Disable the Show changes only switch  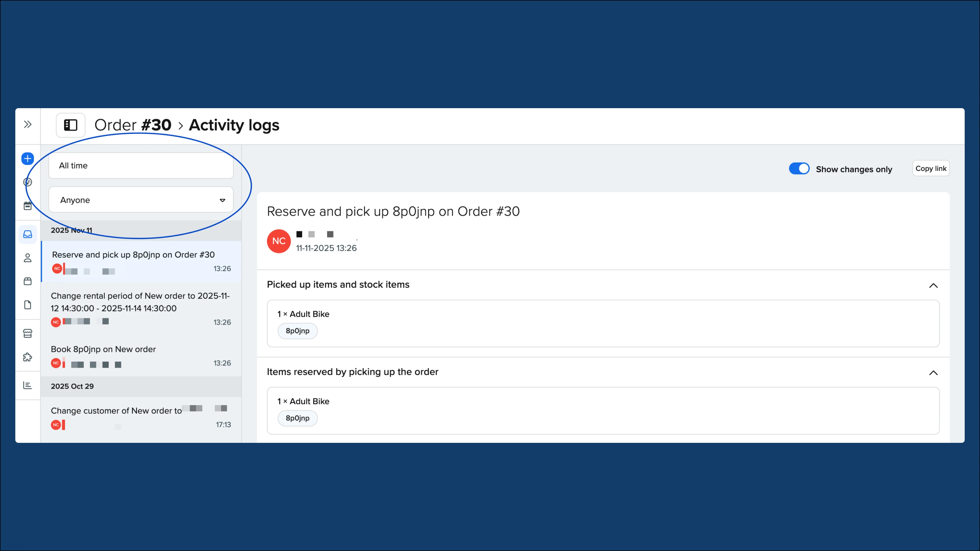tap(799, 168)
